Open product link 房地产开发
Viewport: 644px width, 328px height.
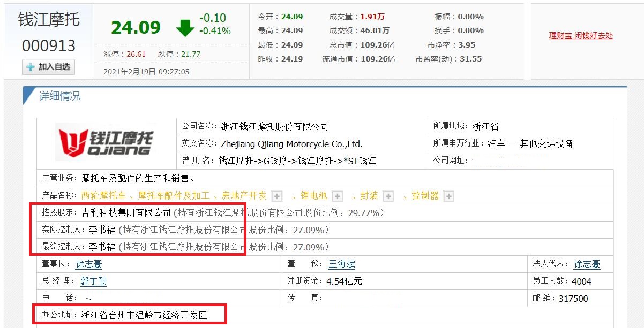244,196
